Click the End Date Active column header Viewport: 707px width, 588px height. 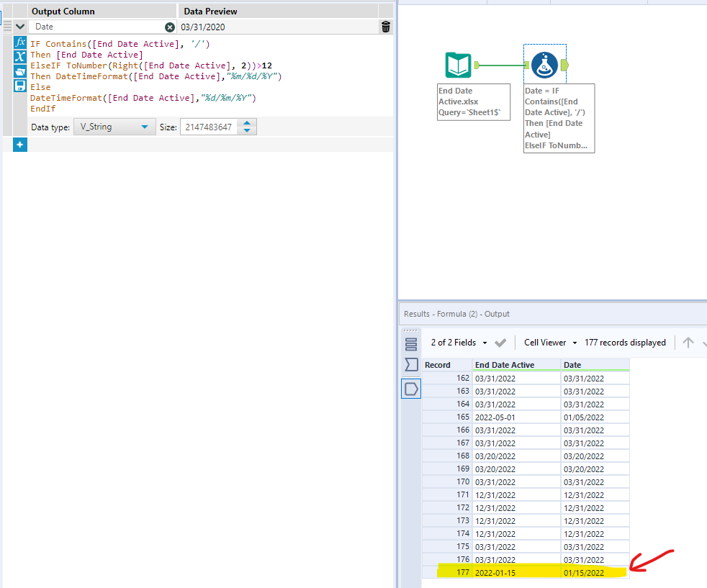click(x=515, y=365)
